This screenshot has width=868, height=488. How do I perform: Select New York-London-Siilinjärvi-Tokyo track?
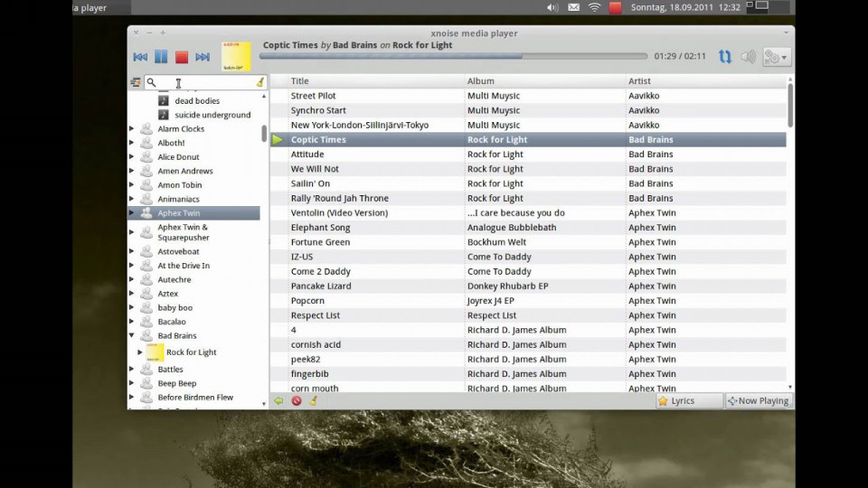pyautogui.click(x=528, y=125)
